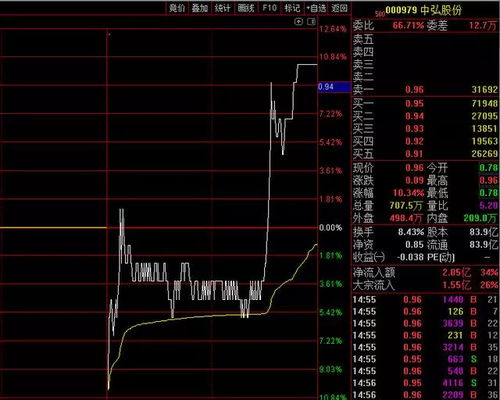Open the 画线 drawing tool
Viewport: 500px width, 400px height.
[246, 8]
